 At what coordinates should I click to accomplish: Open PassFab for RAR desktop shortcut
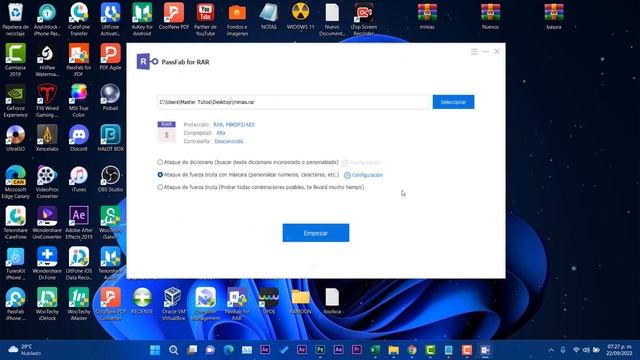(237, 304)
